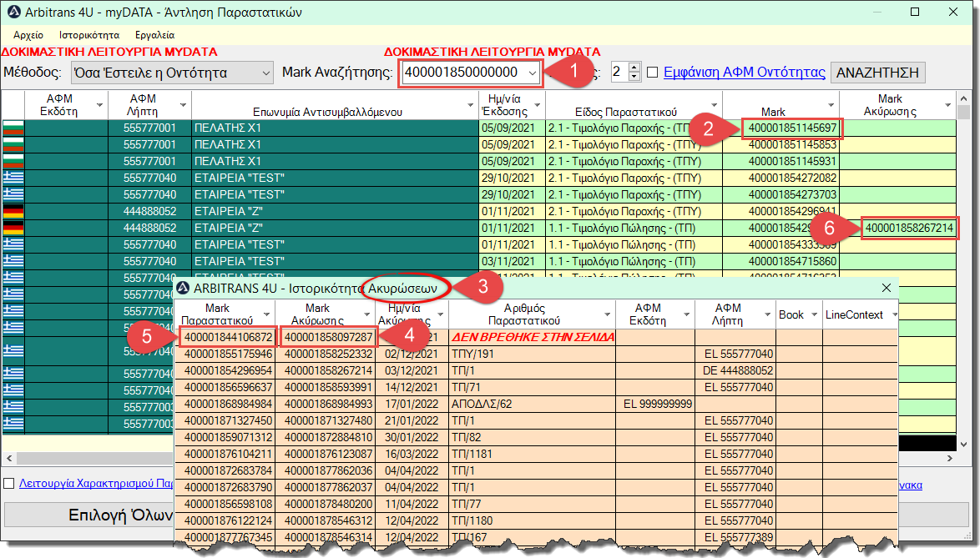Open the Αρχείο menu

point(28,35)
